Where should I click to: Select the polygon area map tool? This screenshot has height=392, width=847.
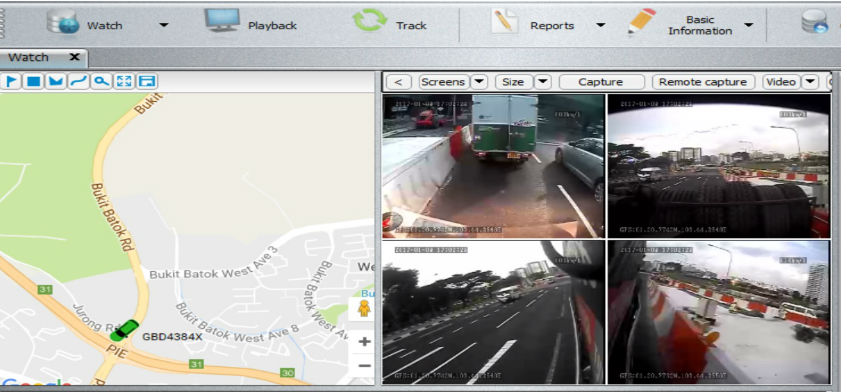click(56, 82)
